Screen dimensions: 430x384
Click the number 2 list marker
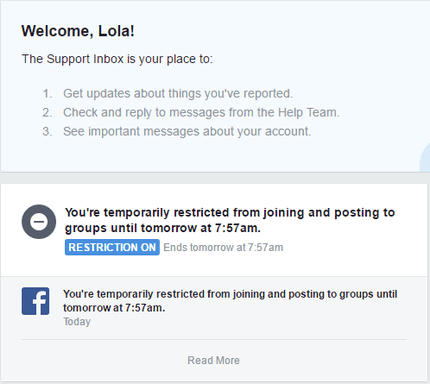tap(47, 113)
